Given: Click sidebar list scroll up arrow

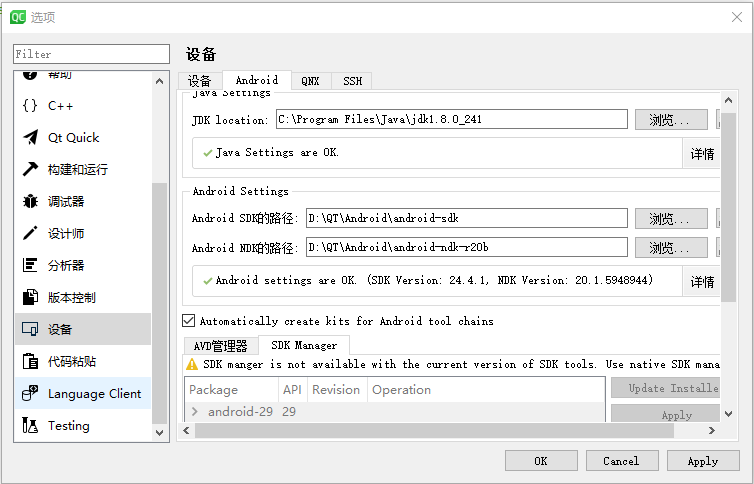Looking at the screenshot, I should click(160, 81).
